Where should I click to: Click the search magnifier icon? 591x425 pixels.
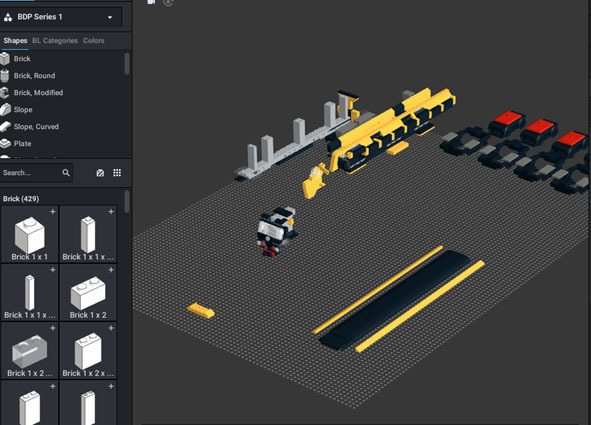66,173
